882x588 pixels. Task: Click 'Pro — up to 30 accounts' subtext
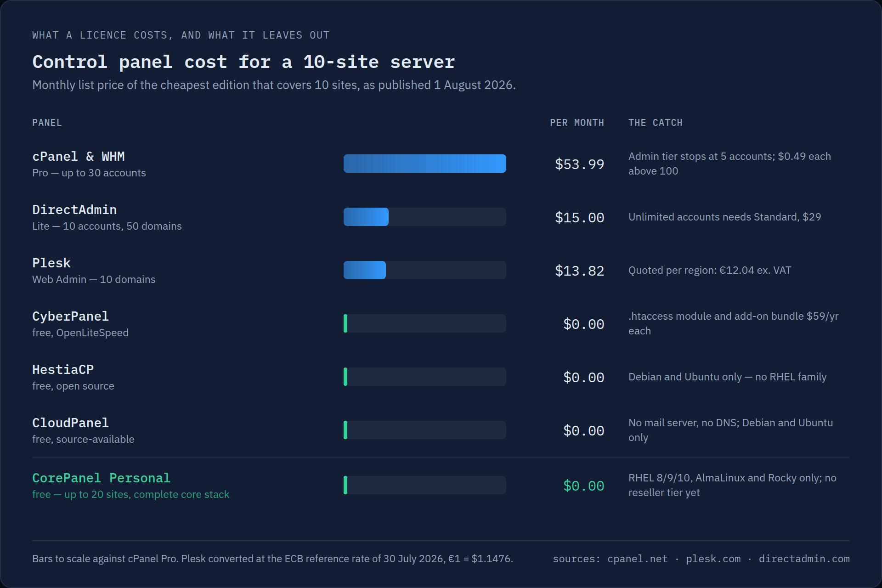89,173
